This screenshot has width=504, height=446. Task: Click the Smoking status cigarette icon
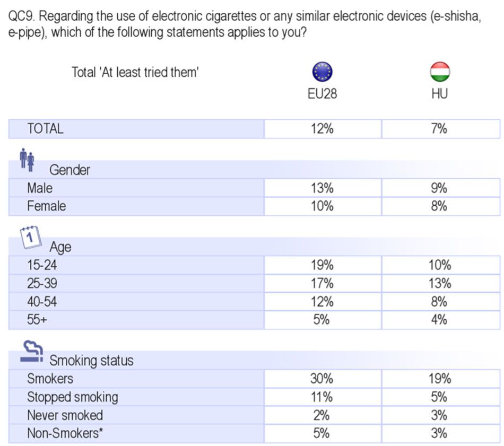point(31,352)
